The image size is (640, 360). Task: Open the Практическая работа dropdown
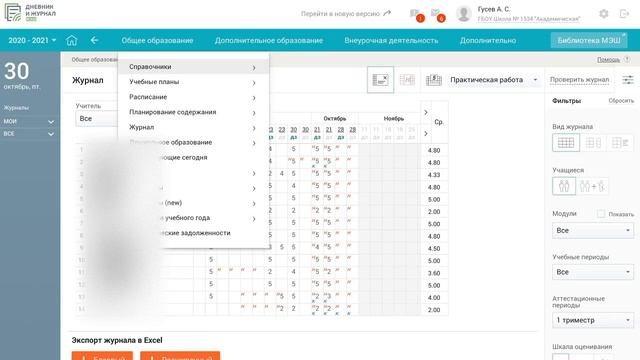point(494,80)
